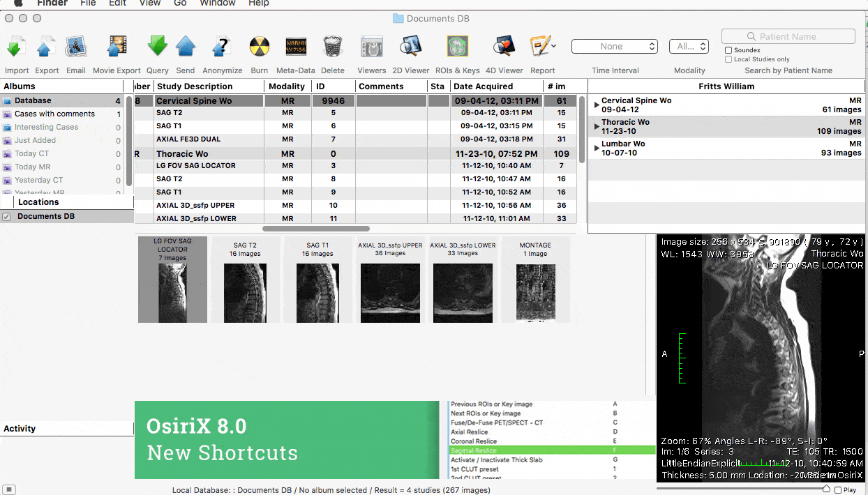Sort by Modality column header
868x495 pixels.
pos(287,86)
